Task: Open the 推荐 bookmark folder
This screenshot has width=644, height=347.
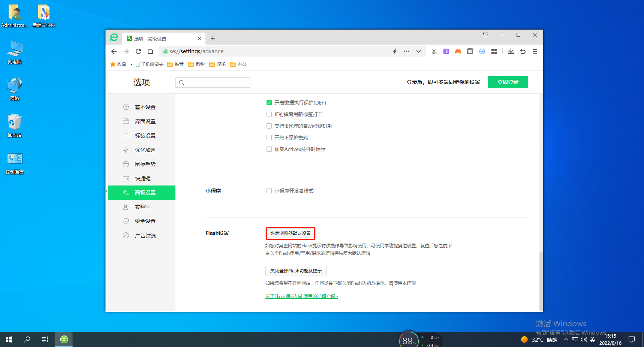Action: pos(175,64)
